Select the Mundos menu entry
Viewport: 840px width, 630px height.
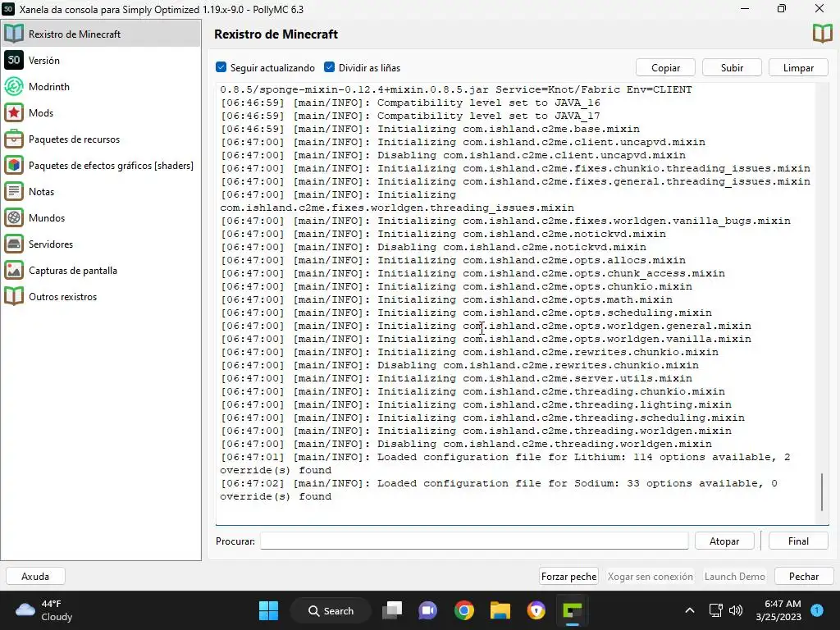coord(101,217)
